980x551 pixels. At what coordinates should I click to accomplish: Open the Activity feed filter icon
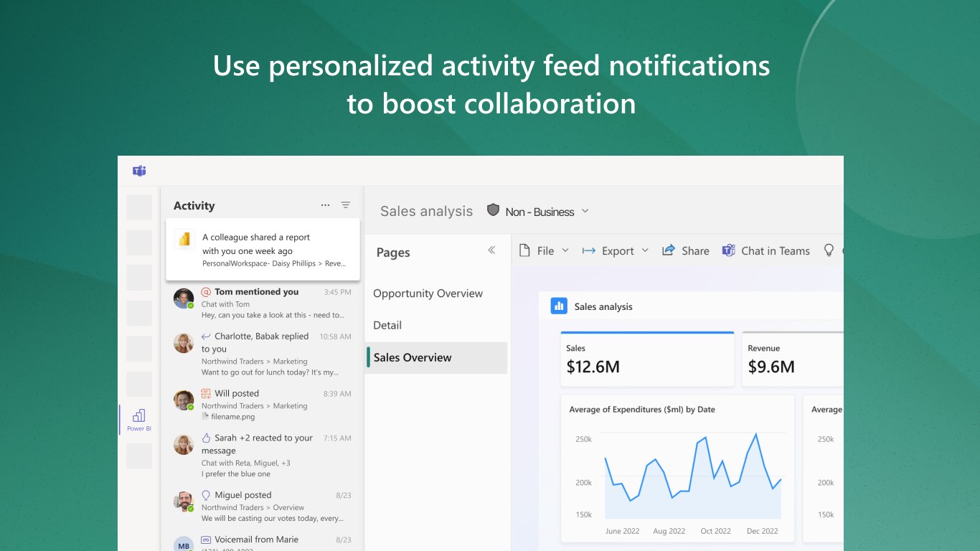pyautogui.click(x=346, y=205)
